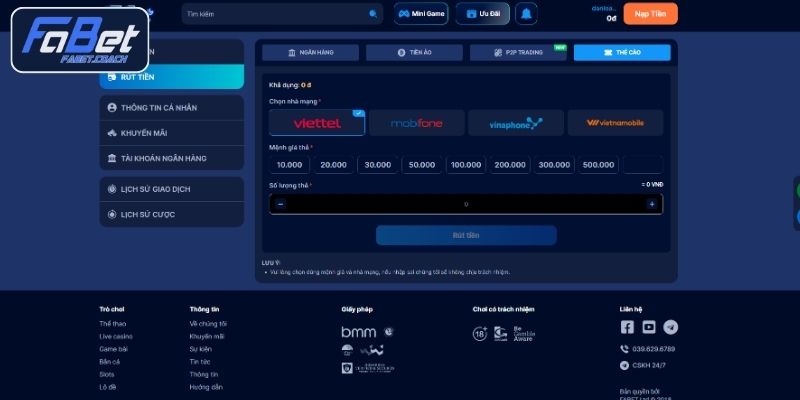Open Thể thao footer link
The width and height of the screenshot is (800, 400).
113,323
